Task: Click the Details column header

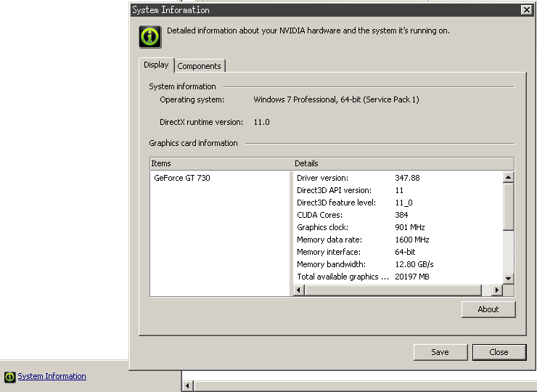Action: coord(403,163)
